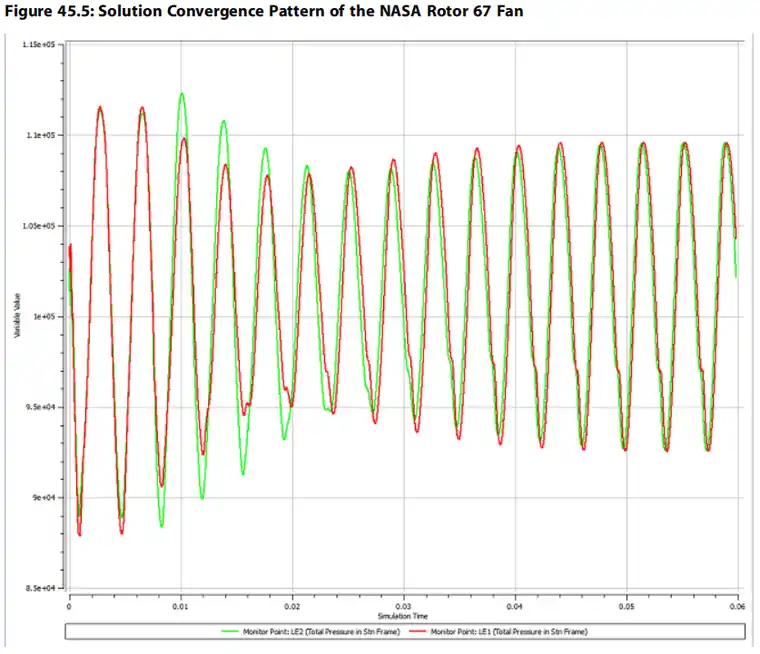Image resolution: width=760 pixels, height=654 pixels.
Task: Click y-axis tick label '1e+05'
Action: click(44, 317)
